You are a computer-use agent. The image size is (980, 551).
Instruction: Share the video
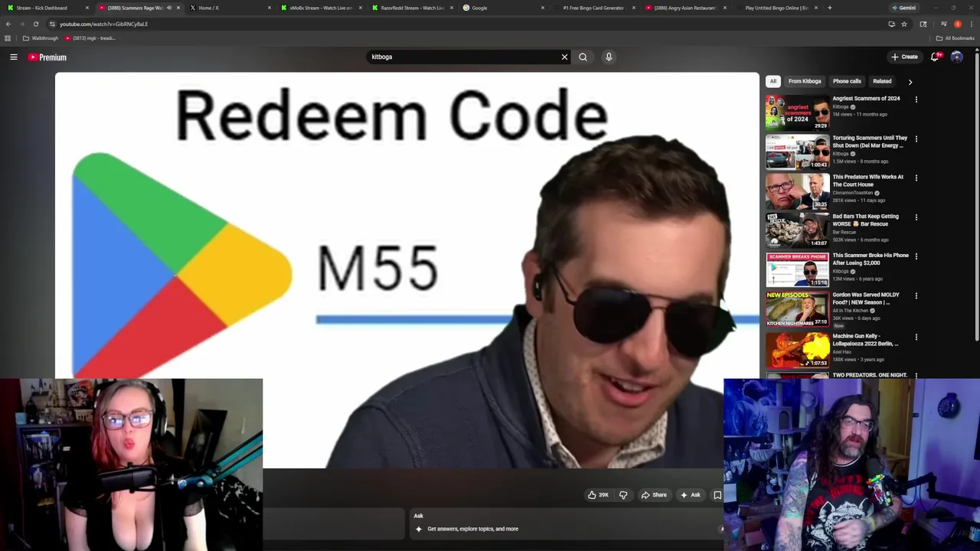(654, 495)
